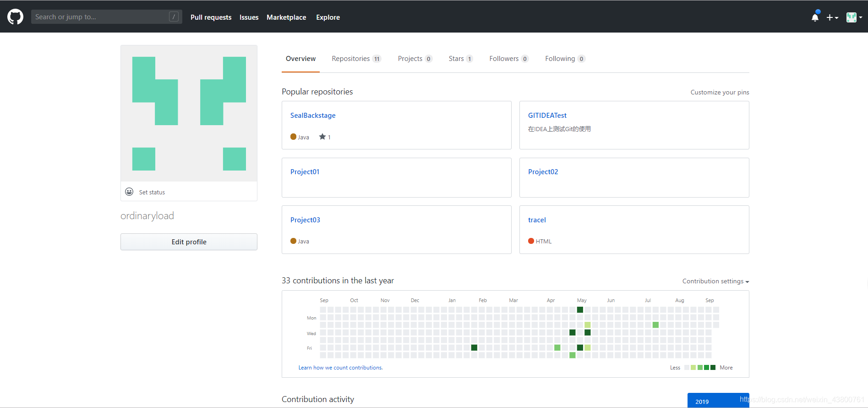
Task: Click the dark green February contribution square
Action: (x=474, y=347)
